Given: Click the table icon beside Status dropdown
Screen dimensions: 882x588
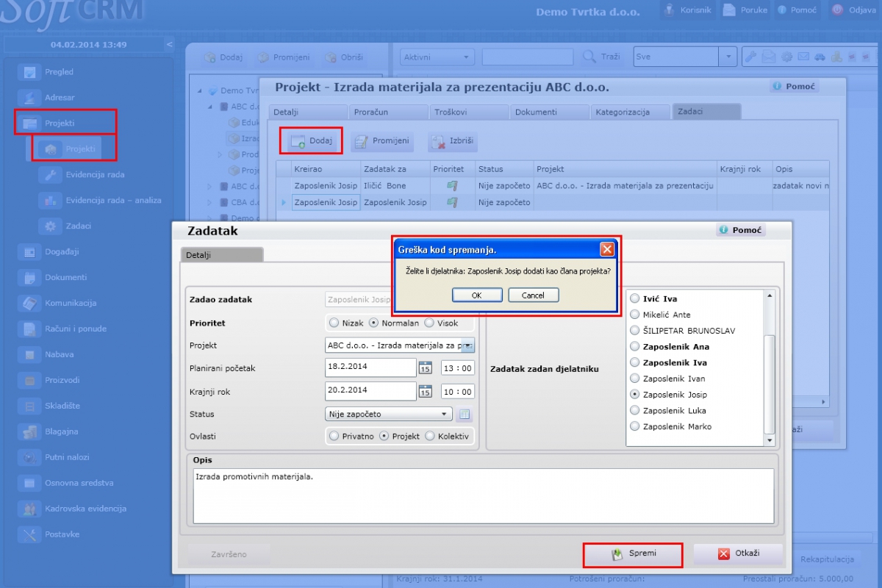Looking at the screenshot, I should pos(464,415).
